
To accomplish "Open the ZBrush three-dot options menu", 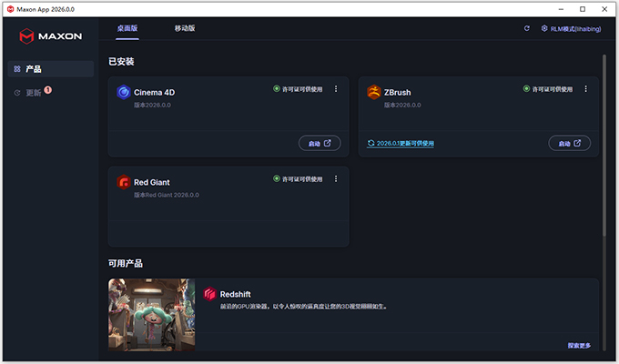I will 586,89.
